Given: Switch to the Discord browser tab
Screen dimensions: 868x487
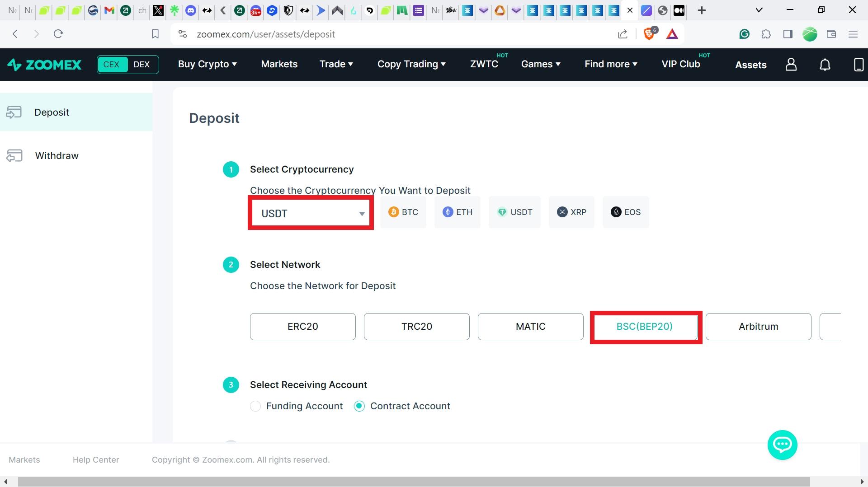Looking at the screenshot, I should [x=191, y=10].
